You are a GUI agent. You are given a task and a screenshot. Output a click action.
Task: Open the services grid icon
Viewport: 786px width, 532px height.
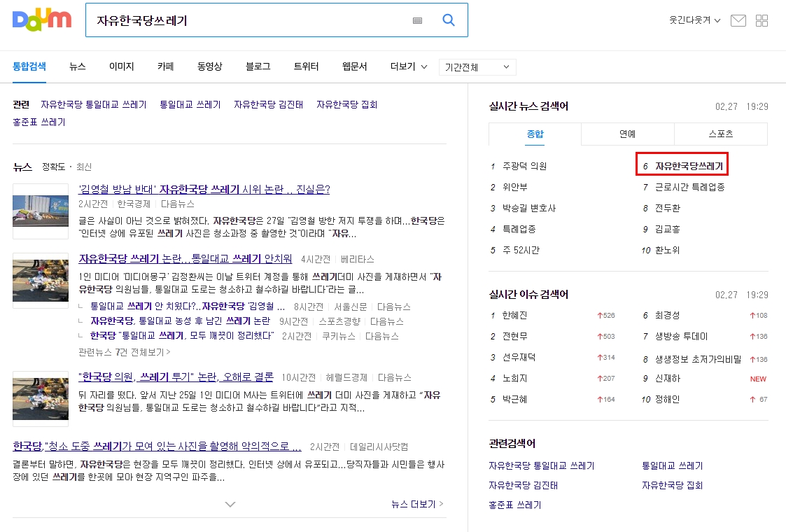pos(762,20)
